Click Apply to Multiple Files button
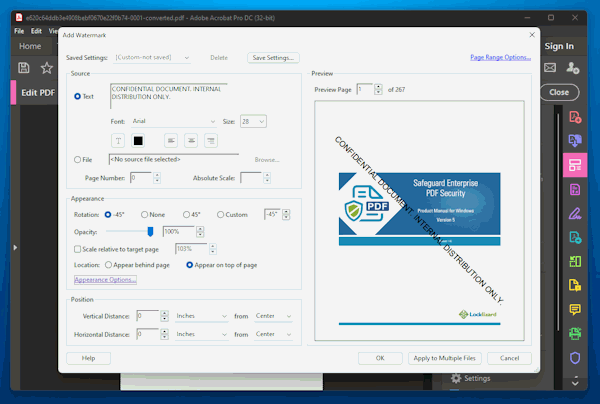This screenshot has height=404, width=600. click(x=444, y=358)
